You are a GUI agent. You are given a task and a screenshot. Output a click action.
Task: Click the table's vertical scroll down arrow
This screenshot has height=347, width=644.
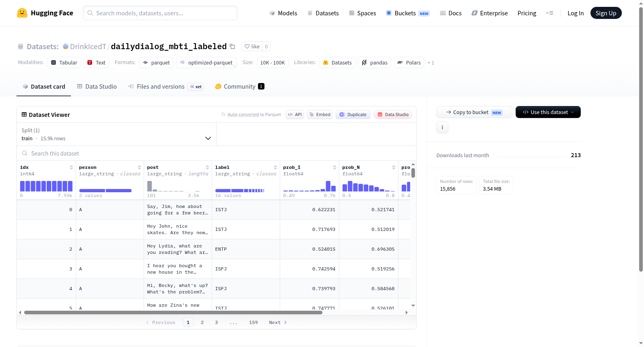tap(413, 305)
